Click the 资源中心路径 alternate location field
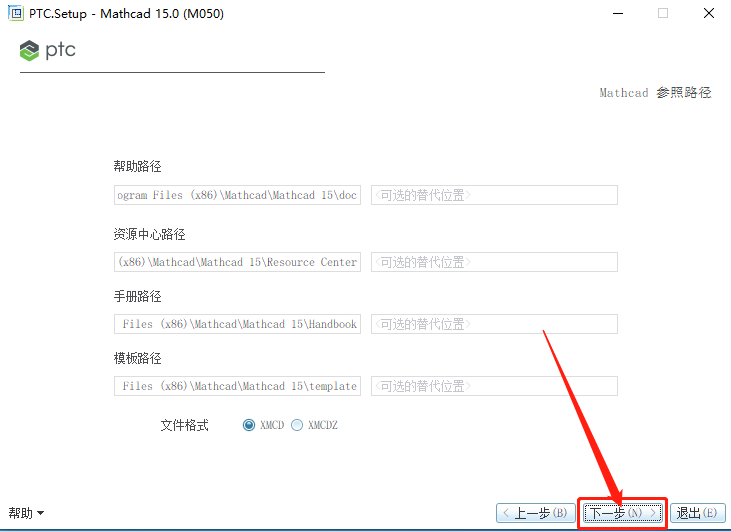 pyautogui.click(x=494, y=262)
